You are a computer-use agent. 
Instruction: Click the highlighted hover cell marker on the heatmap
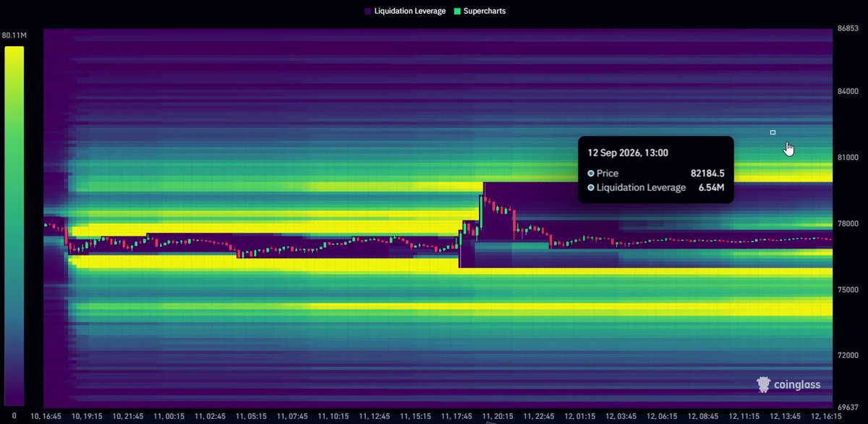coord(773,132)
